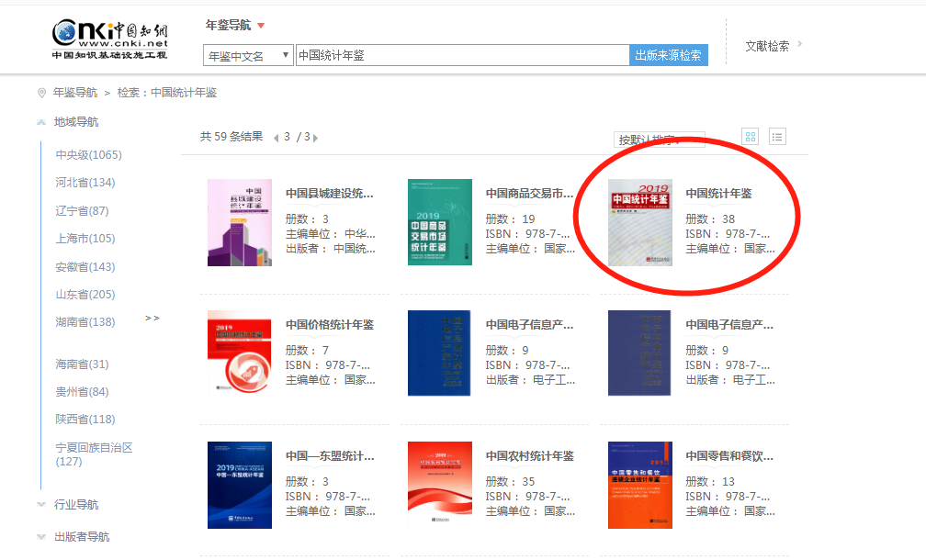Screen dimensions: 926x560
Task: Open the 文献检索 link
Action: [767, 46]
